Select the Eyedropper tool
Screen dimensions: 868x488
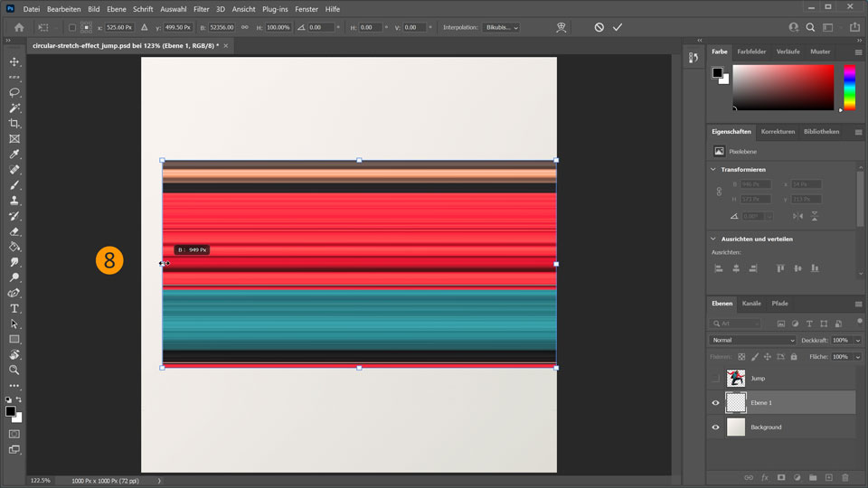(x=14, y=155)
